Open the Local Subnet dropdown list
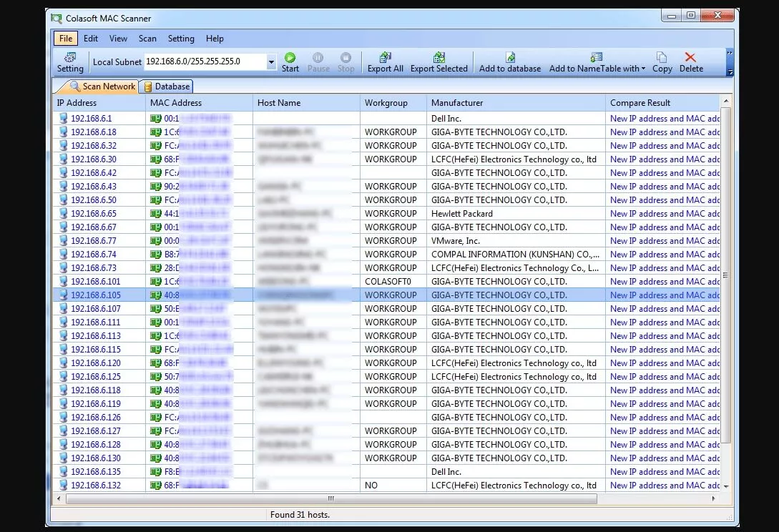The height and width of the screenshot is (532, 779). pos(271,62)
